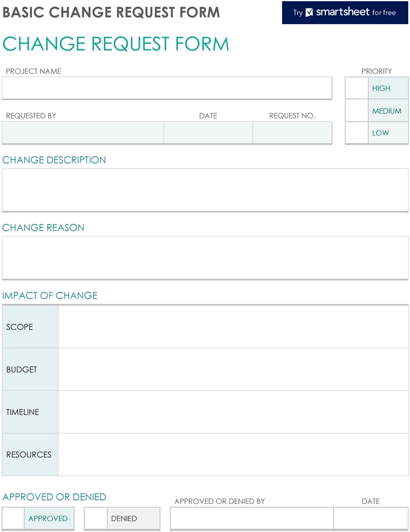Open the Try Smartsheet for free banner

[345, 12]
